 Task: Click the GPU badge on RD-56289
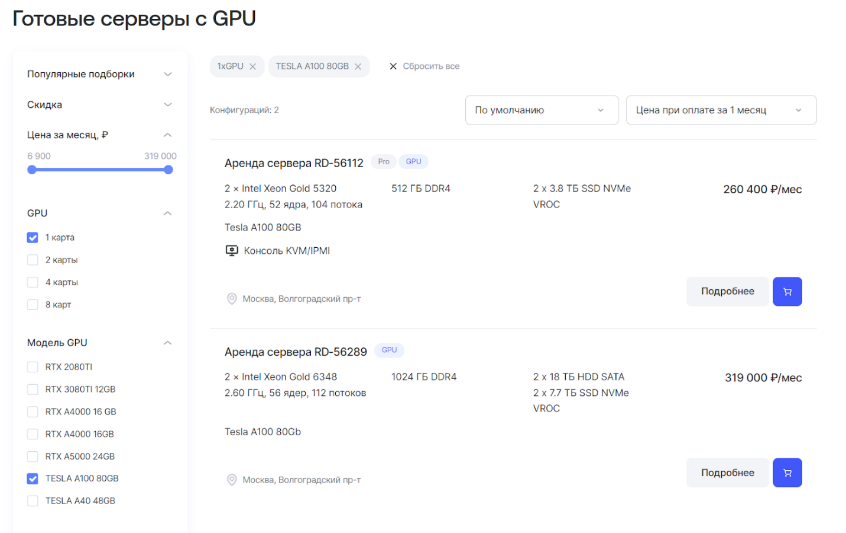pos(389,351)
